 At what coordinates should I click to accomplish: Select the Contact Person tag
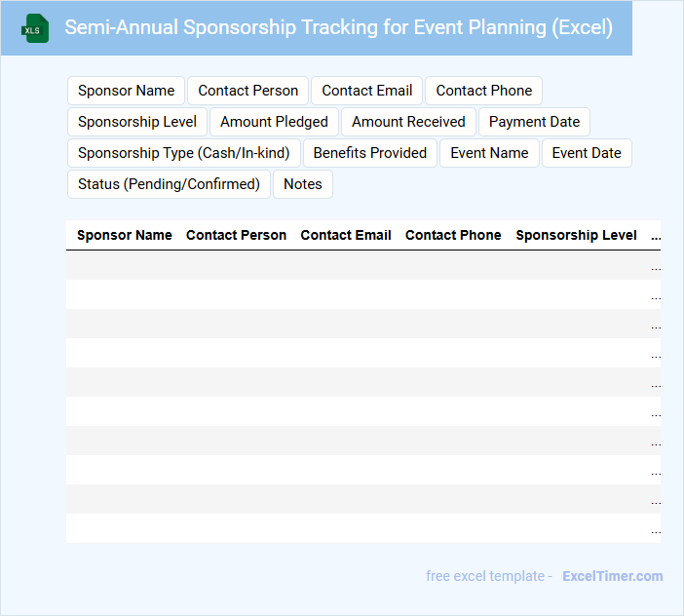[247, 91]
